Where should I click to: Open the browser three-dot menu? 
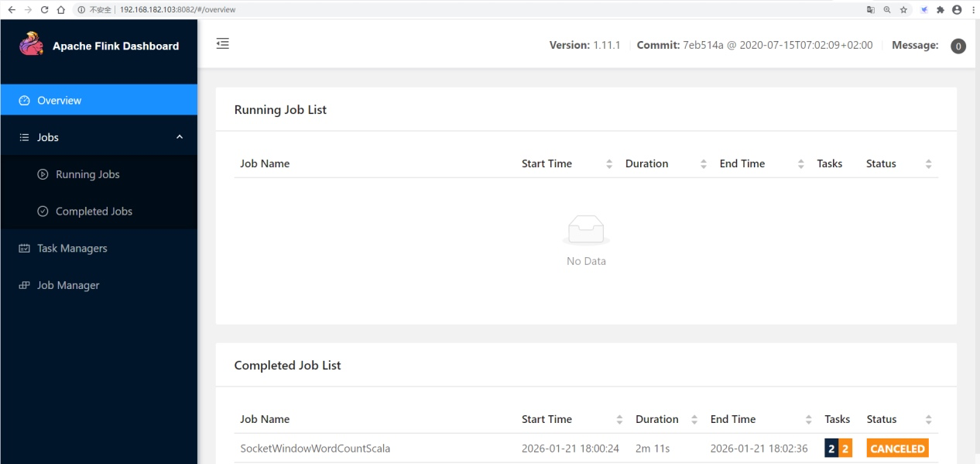click(x=972, y=9)
